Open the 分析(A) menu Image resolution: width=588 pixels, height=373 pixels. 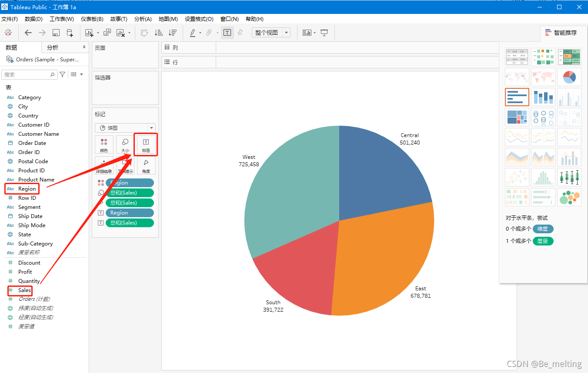[x=143, y=19]
